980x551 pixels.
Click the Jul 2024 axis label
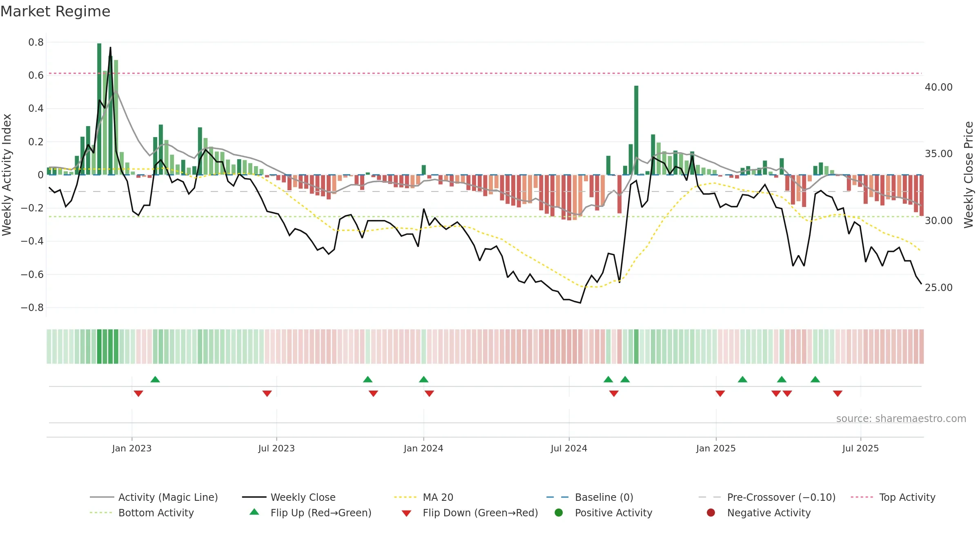pyautogui.click(x=569, y=448)
